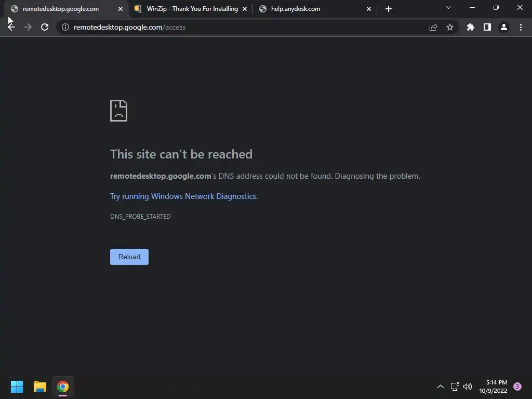
Task: Close the help.anydesk.com tab
Action: click(369, 9)
